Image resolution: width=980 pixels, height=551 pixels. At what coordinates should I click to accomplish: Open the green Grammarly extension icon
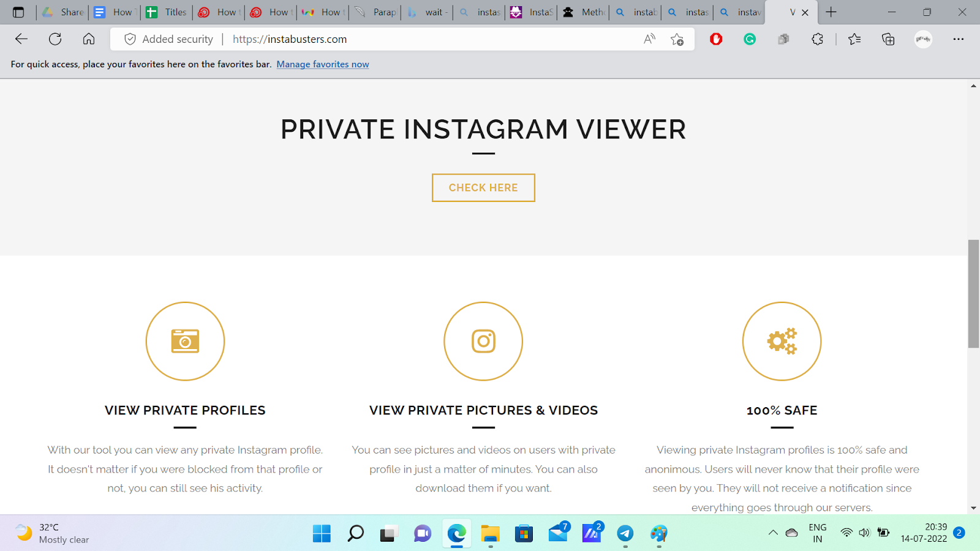(750, 39)
